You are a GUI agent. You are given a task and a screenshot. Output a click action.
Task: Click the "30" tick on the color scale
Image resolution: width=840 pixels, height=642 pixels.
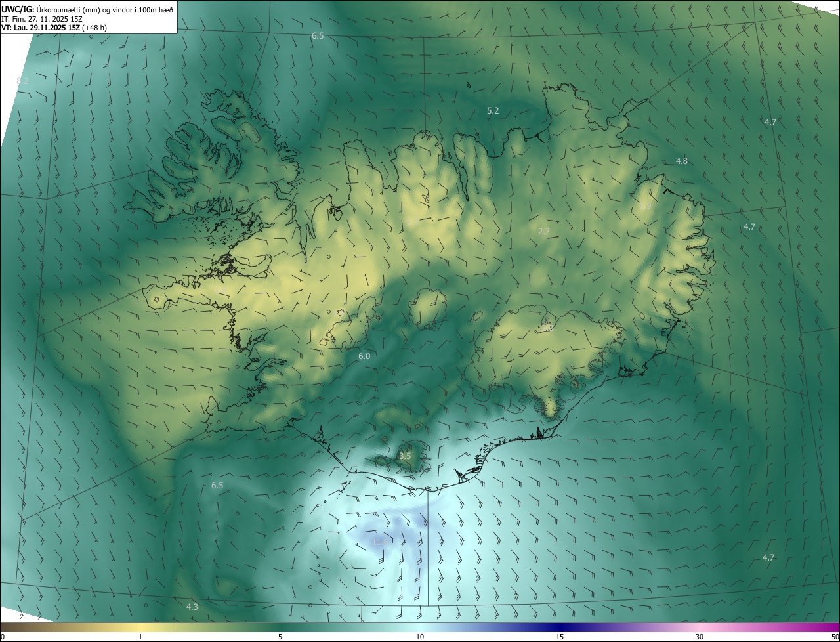[x=700, y=637]
